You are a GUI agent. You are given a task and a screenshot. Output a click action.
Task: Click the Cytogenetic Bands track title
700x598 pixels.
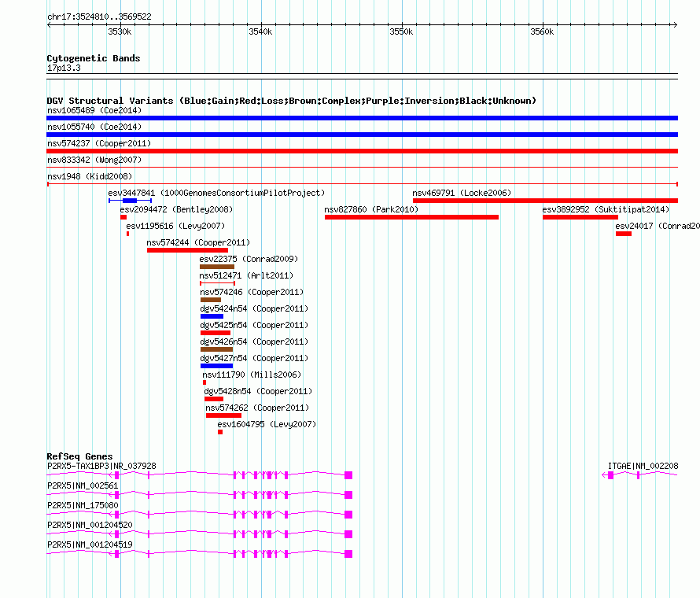click(x=94, y=58)
